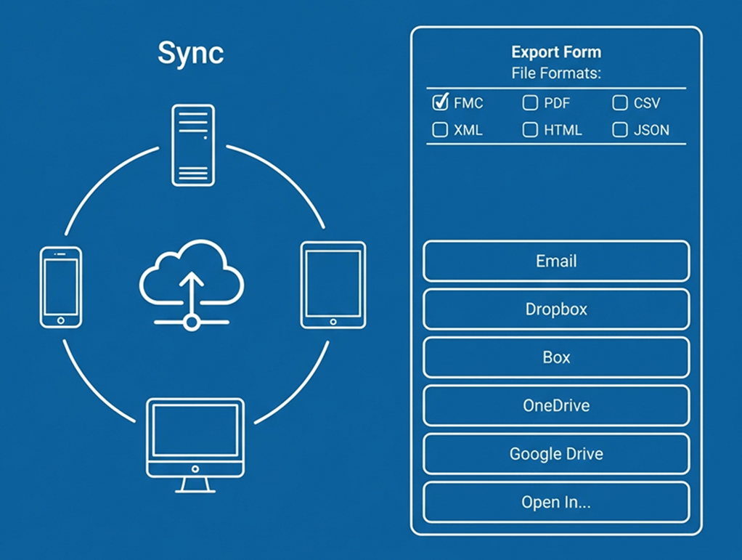Open the Open In... destination chooser
The height and width of the screenshot is (560, 742).
coord(555,502)
